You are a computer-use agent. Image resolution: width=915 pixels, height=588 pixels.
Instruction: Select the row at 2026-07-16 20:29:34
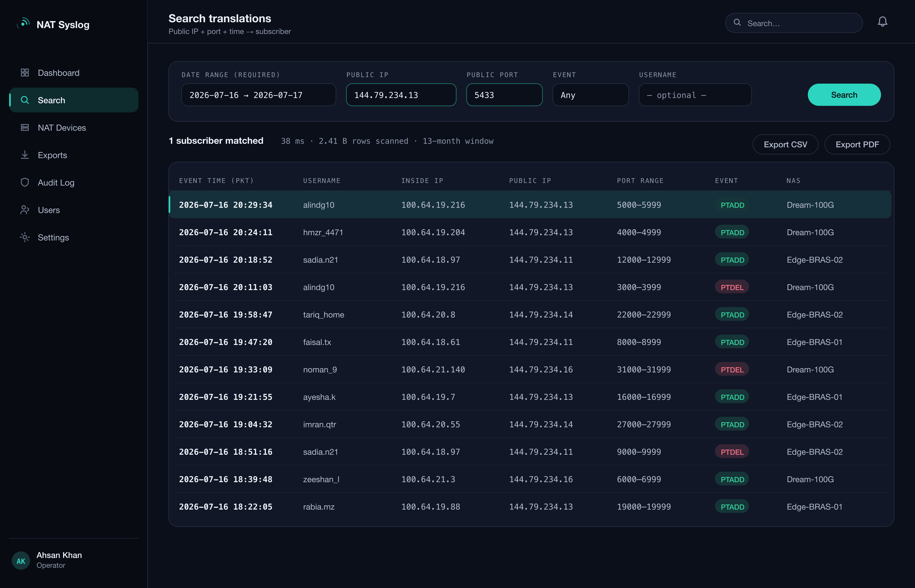tap(530, 205)
